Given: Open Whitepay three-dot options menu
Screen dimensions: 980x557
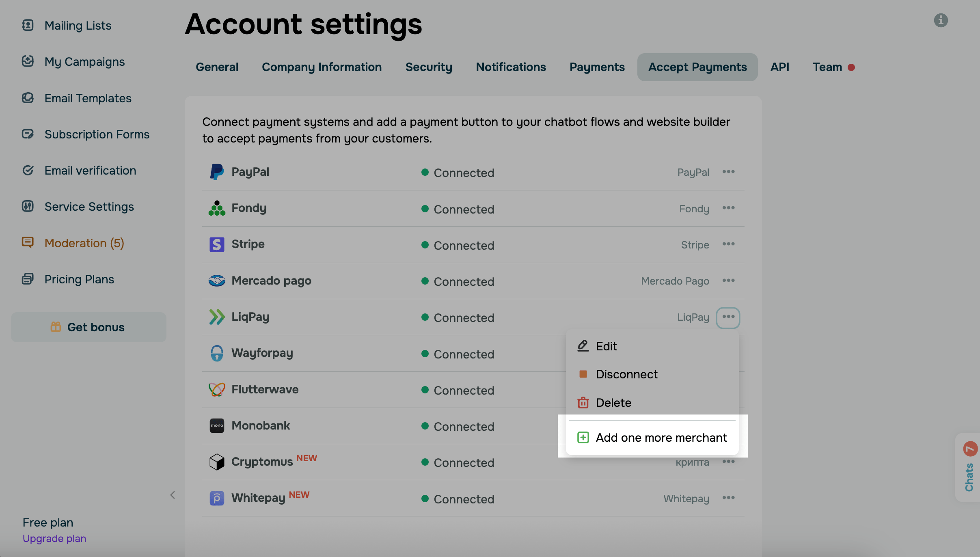Looking at the screenshot, I should [x=728, y=498].
